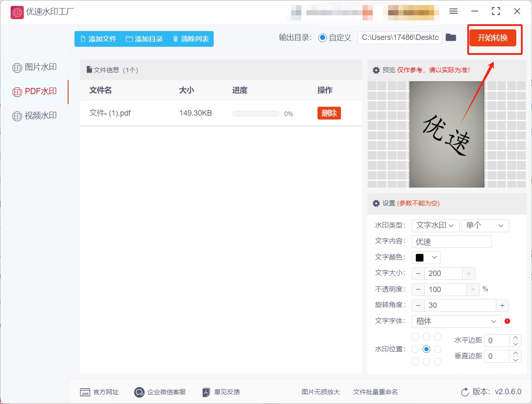
Task: Click the preview panel gear icon
Action: tap(376, 70)
